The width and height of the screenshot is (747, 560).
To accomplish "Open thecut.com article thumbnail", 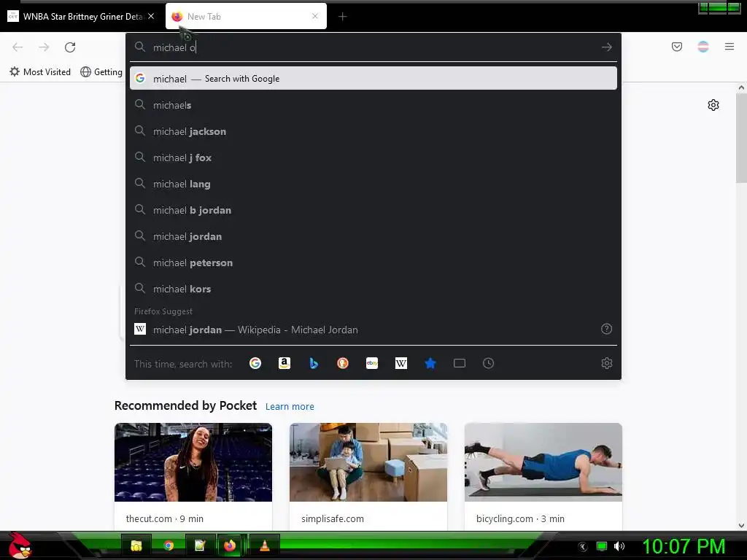I will click(193, 462).
